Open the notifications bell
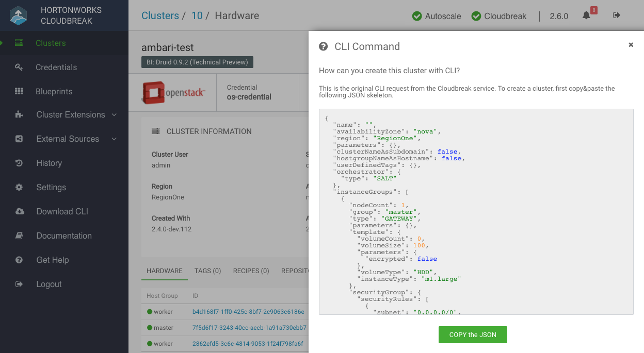Viewport: 644px width, 353px height. tap(586, 15)
